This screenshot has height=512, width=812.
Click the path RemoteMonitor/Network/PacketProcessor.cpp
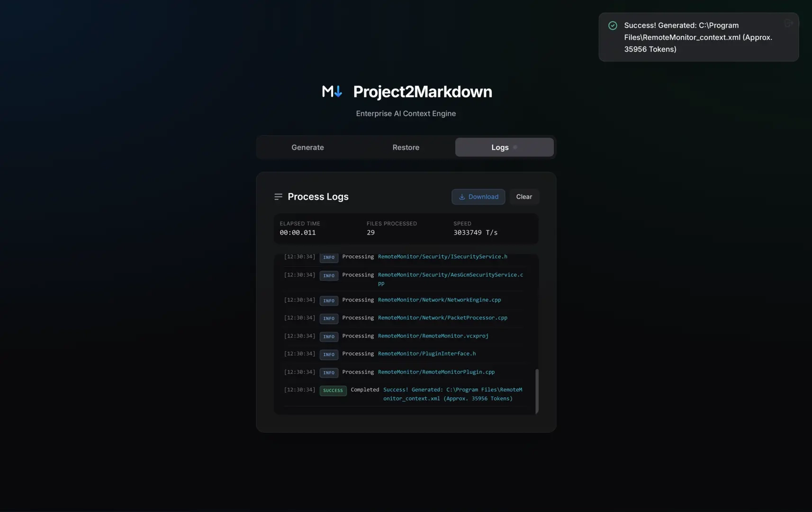(442, 318)
